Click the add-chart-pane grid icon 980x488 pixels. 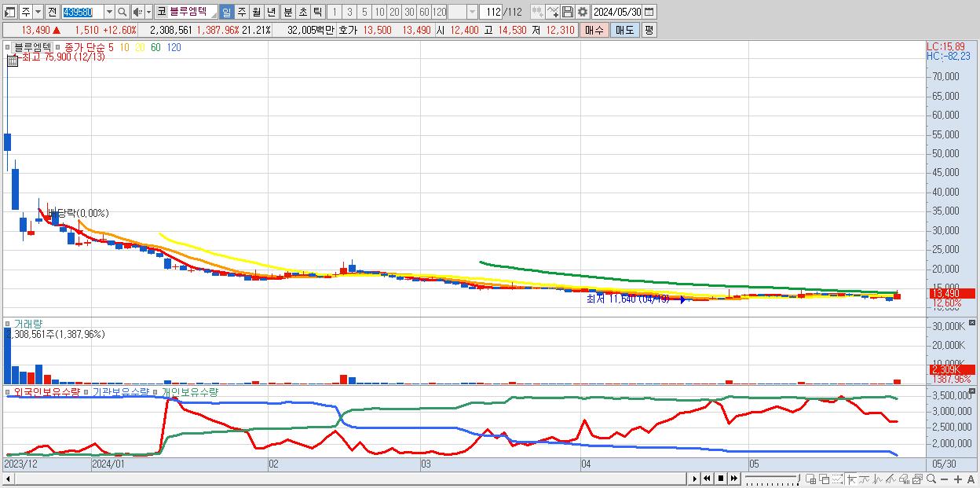811,479
